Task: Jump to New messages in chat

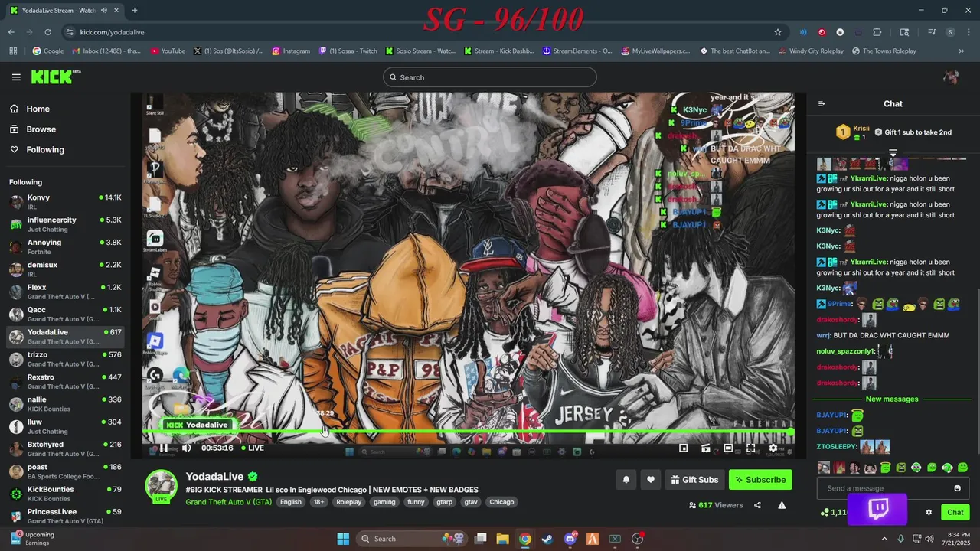Action: [x=892, y=399]
